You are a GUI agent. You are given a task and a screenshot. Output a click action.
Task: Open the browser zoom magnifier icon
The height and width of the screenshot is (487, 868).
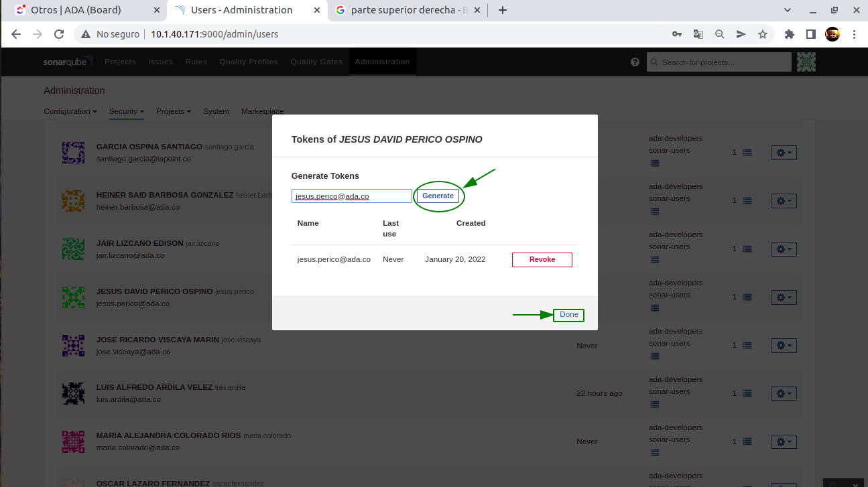click(x=719, y=34)
